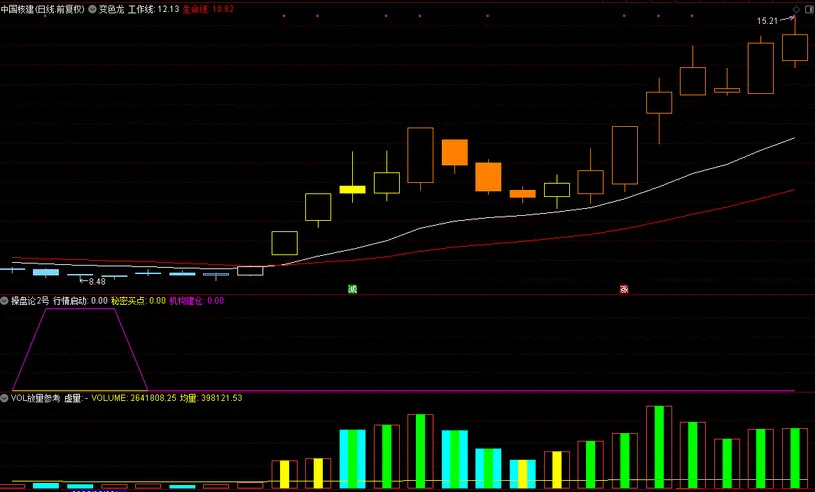The image size is (815, 492).
Task: Click the tallest volume bar
Action: 659,447
